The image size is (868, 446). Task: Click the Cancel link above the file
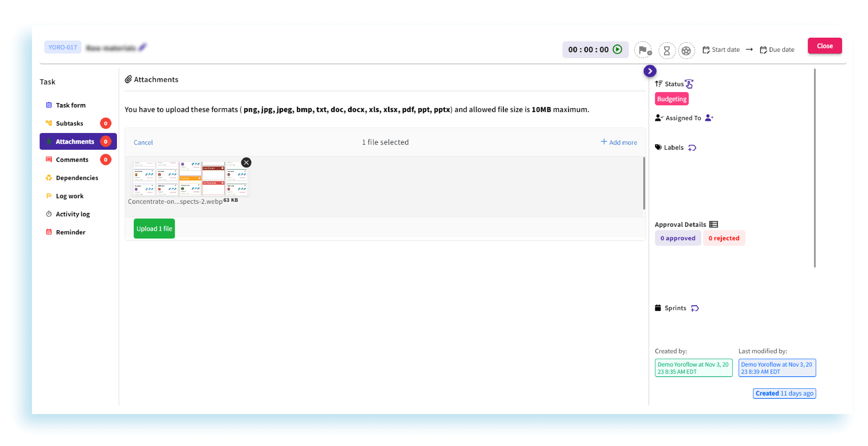click(143, 142)
